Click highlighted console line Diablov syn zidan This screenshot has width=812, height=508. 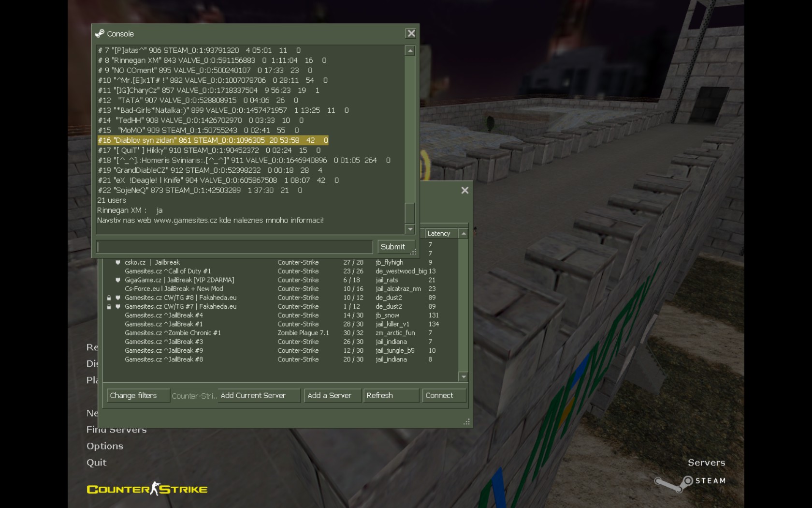click(x=213, y=140)
